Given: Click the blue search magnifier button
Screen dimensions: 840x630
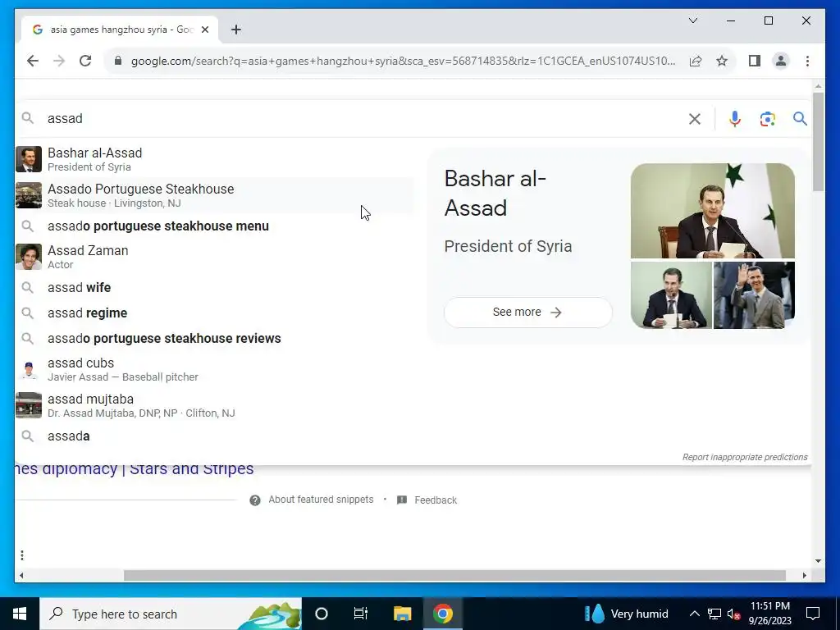Looking at the screenshot, I should [800, 119].
